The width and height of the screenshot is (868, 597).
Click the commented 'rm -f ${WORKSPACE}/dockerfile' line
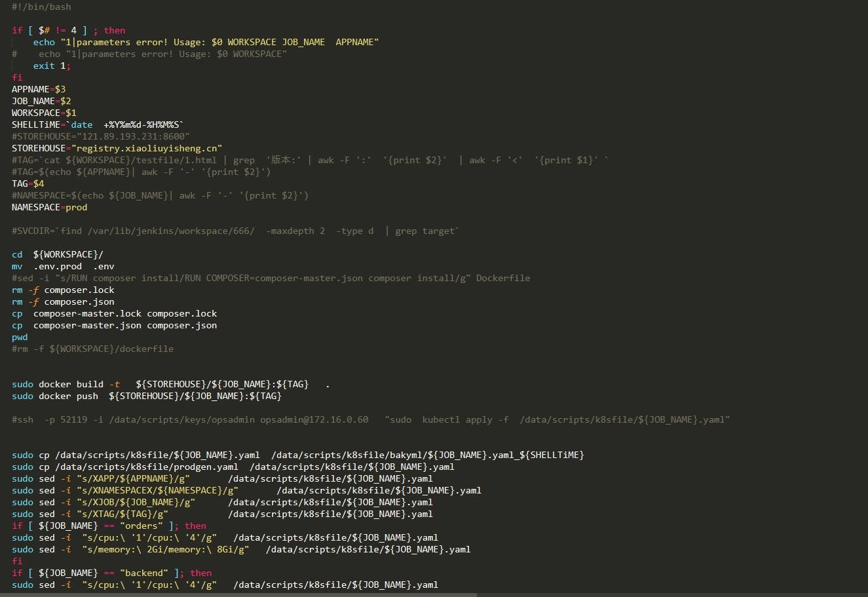pyautogui.click(x=92, y=349)
